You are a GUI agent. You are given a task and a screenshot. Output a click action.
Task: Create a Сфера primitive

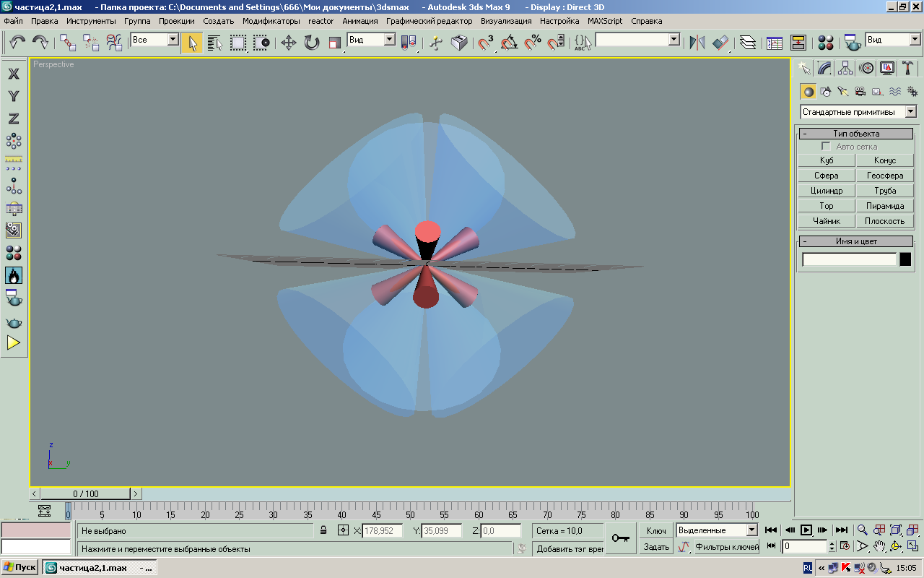point(827,176)
